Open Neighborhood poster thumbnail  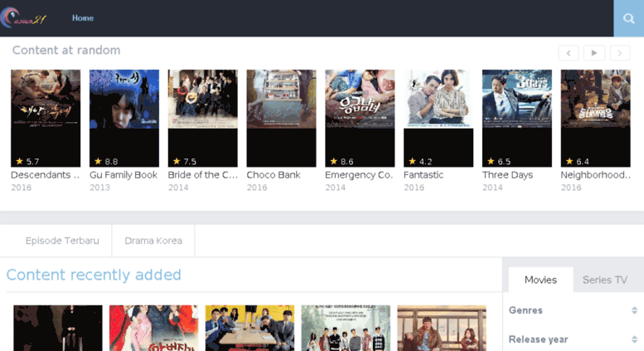point(596,119)
